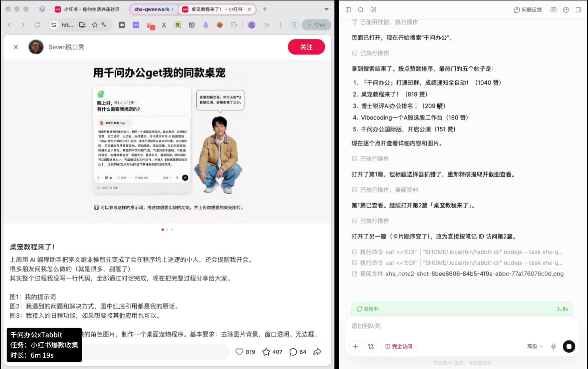The height and width of the screenshot is (369, 588).
Task: Open the comments showing 64
Action: pyautogui.click(x=293, y=352)
